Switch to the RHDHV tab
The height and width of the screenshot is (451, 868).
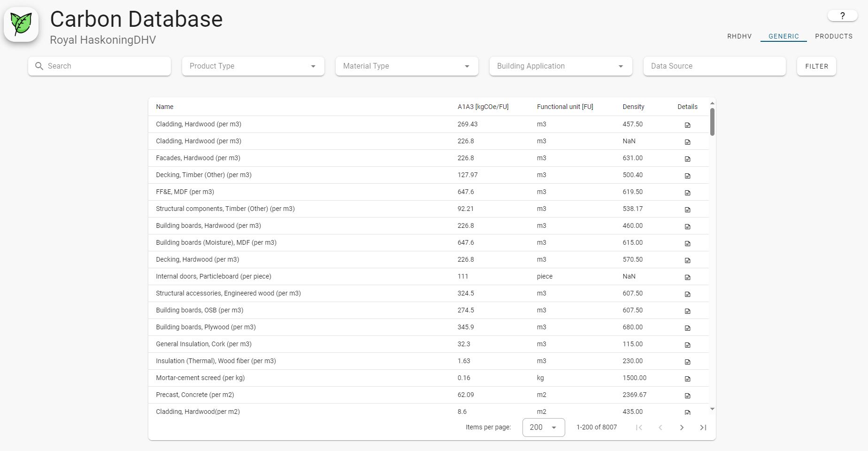pyautogui.click(x=739, y=36)
